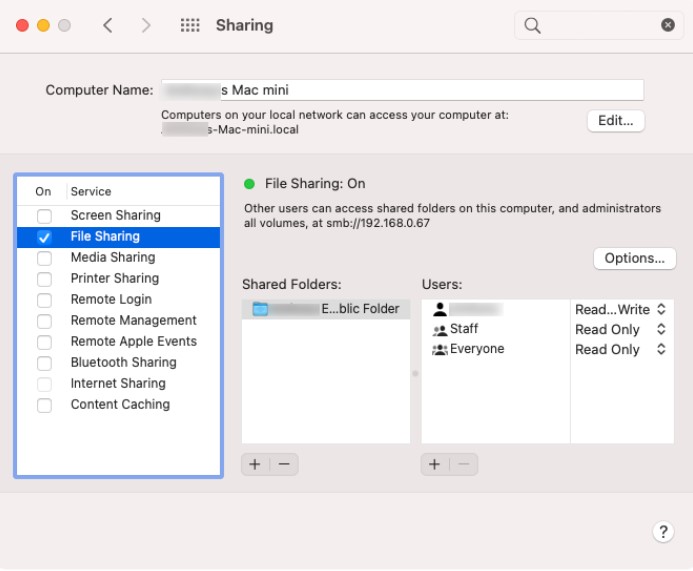This screenshot has width=693, height=571.
Task: Select the E...blic Folder shared folder
Action: [326, 309]
